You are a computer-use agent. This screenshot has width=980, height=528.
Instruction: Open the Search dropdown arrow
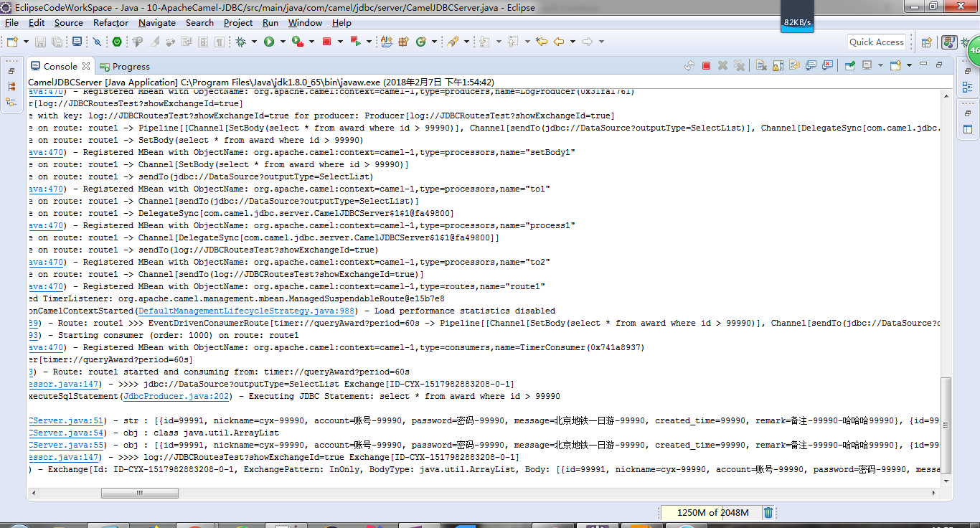[x=466, y=42]
